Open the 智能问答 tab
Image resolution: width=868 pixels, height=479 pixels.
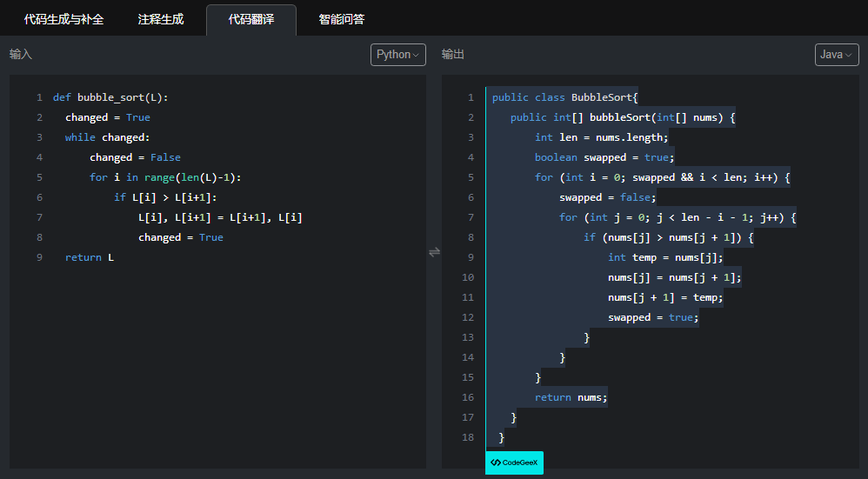[341, 19]
